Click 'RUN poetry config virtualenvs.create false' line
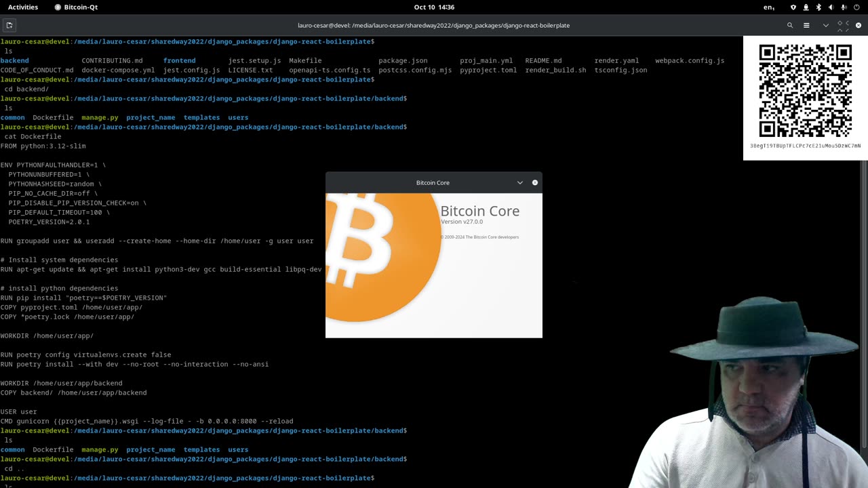Viewport: 868px width, 488px height. click(x=85, y=354)
